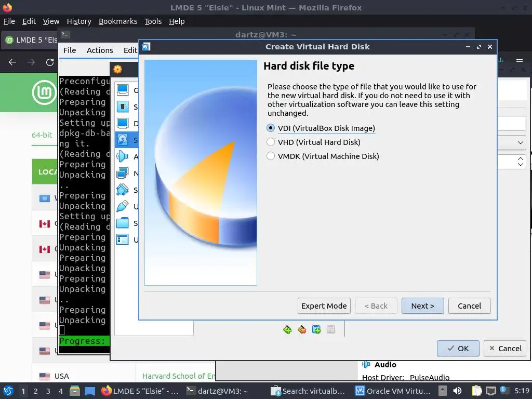Click the clipboard manager tray icon
Screen dimensions: 532x399
[476, 391]
